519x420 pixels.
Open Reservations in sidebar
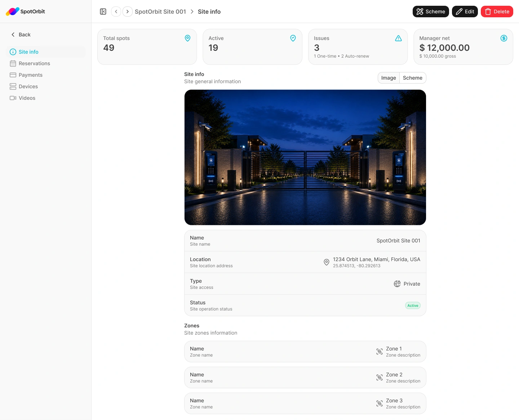(x=46, y=63)
